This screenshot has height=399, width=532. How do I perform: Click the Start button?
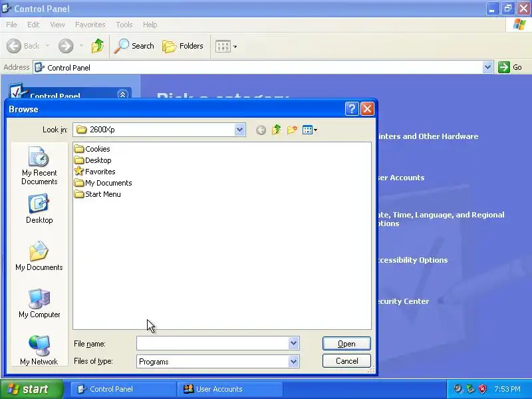pyautogui.click(x=32, y=389)
